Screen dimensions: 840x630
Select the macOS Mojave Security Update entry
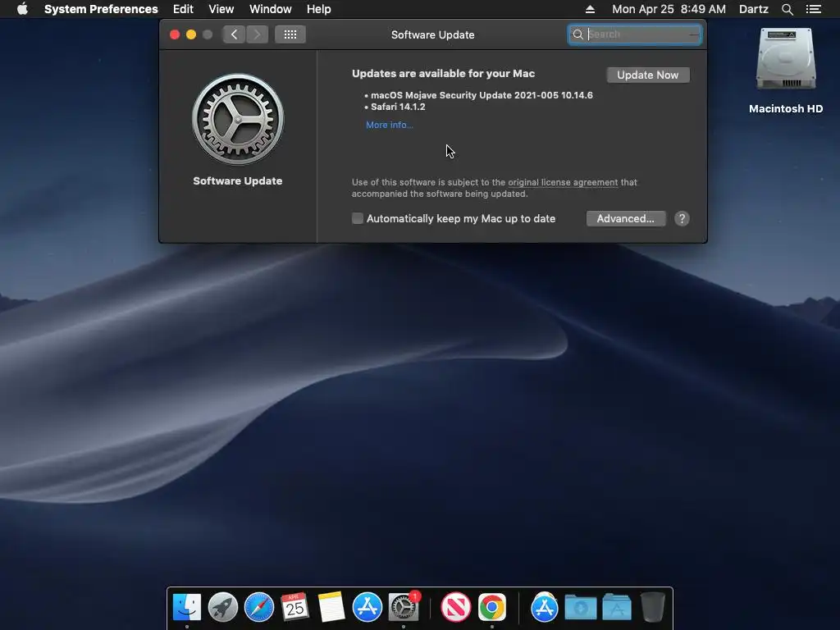tap(482, 95)
